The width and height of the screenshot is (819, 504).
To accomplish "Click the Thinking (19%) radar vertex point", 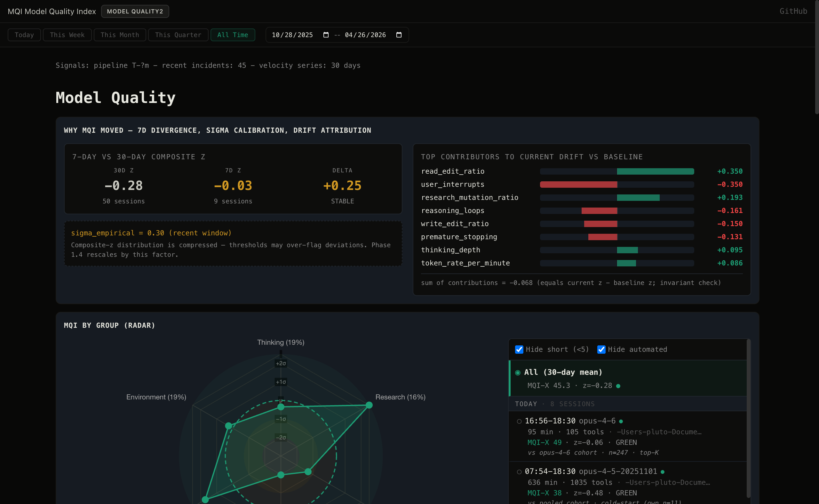I will [x=281, y=407].
